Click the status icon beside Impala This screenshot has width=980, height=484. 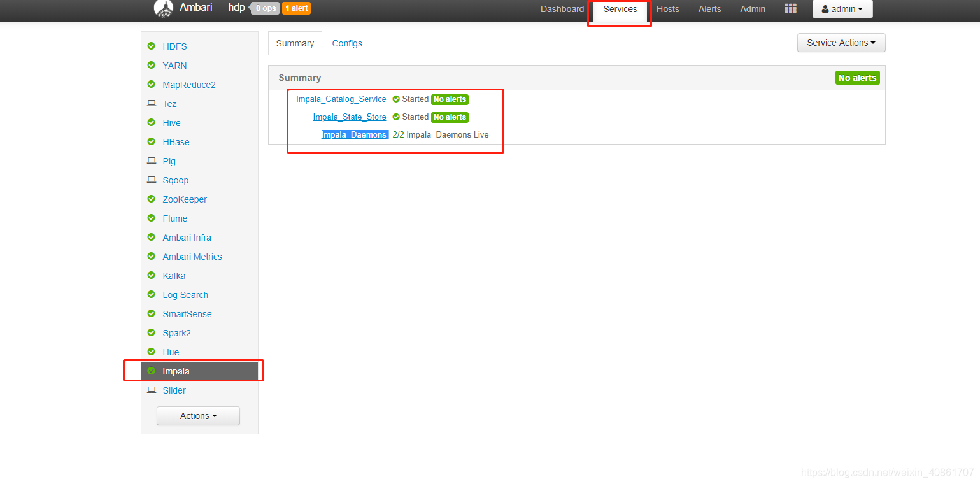pyautogui.click(x=152, y=371)
